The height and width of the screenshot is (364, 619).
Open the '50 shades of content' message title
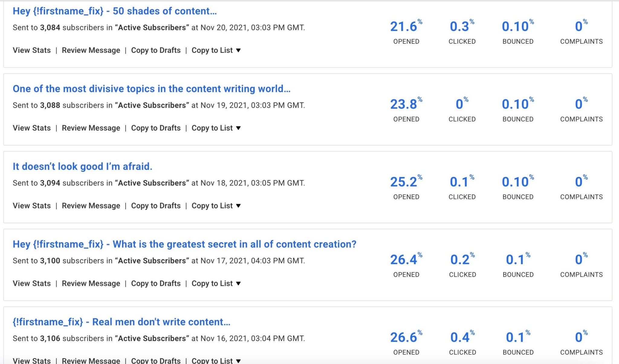click(115, 11)
